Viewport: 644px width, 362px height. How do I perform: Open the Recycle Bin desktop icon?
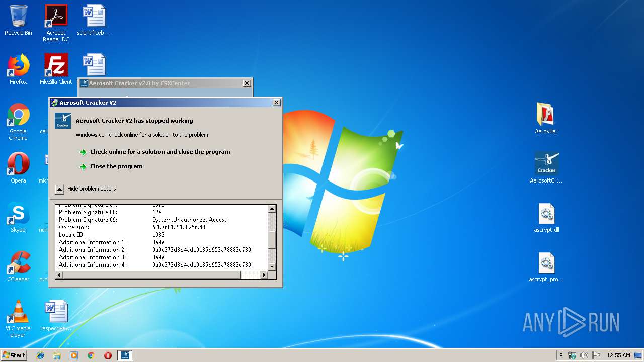click(18, 20)
